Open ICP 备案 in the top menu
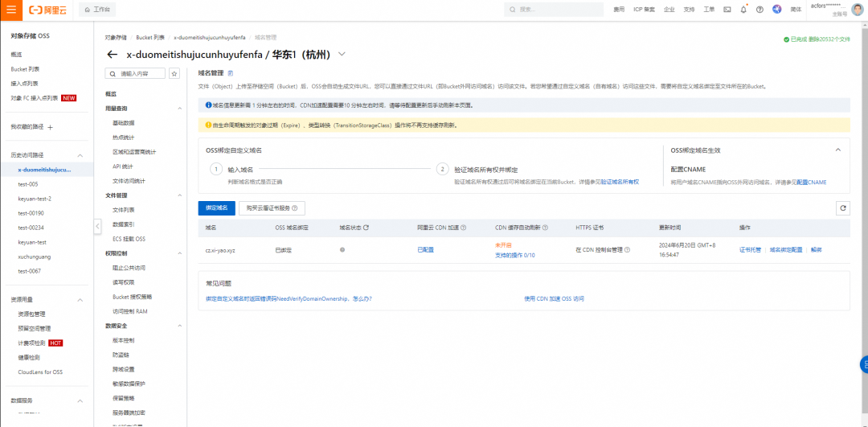 pyautogui.click(x=644, y=10)
